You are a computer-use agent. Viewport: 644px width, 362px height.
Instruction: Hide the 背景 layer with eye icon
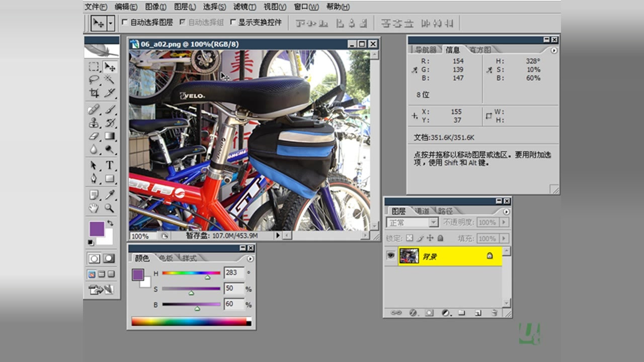[x=390, y=256]
